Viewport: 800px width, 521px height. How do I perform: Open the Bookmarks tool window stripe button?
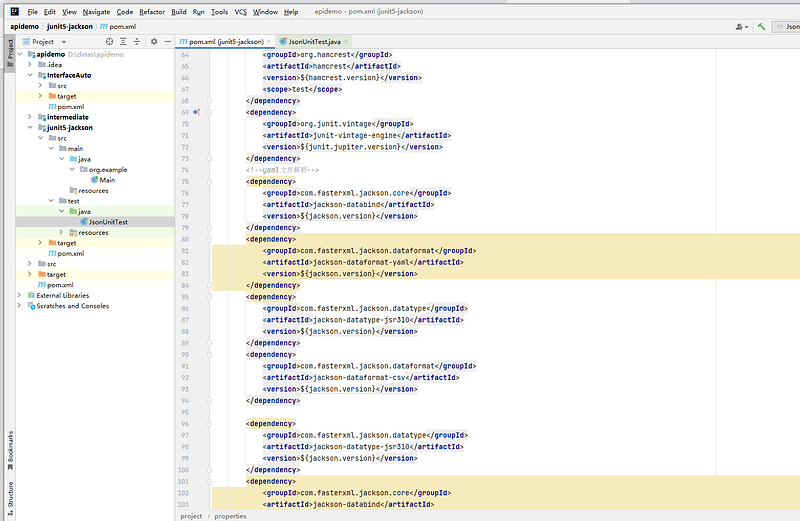[10, 451]
